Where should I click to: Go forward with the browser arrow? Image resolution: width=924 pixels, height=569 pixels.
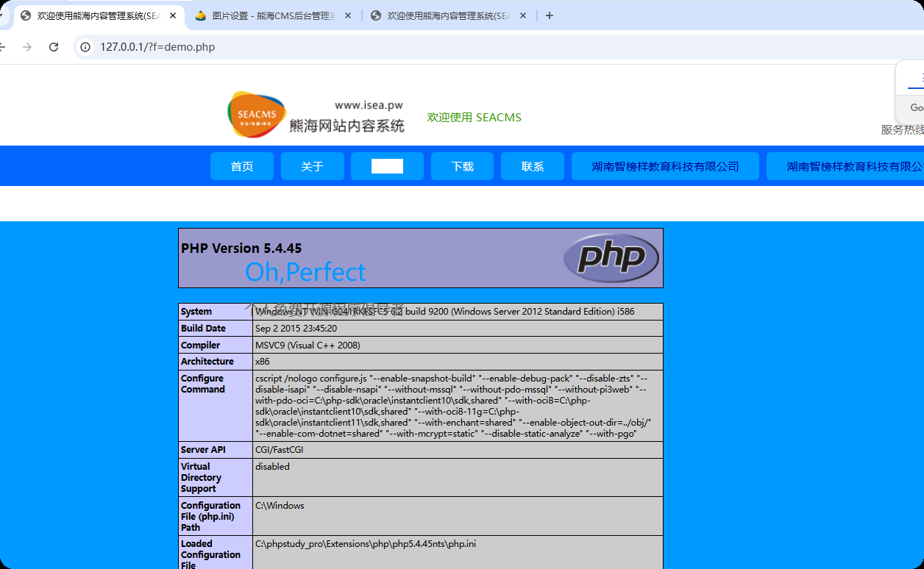tap(27, 47)
